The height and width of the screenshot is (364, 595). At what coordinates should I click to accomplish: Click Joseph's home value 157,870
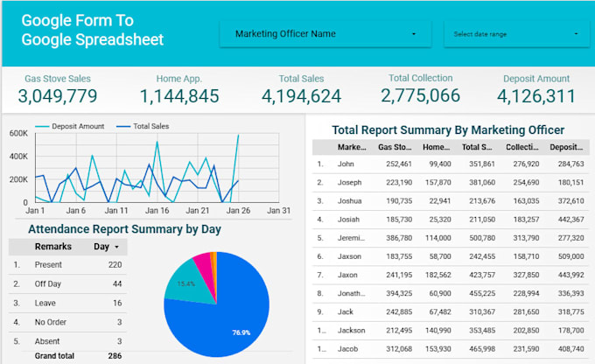coord(438,183)
